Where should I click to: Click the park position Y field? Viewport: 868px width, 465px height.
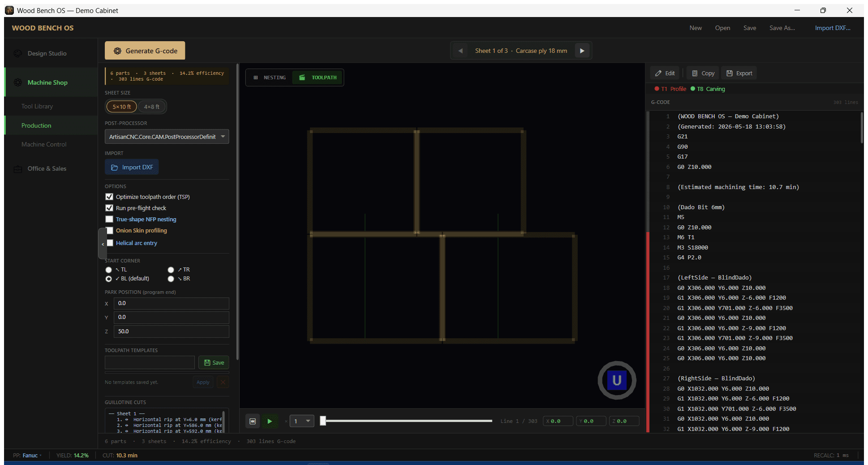(171, 317)
